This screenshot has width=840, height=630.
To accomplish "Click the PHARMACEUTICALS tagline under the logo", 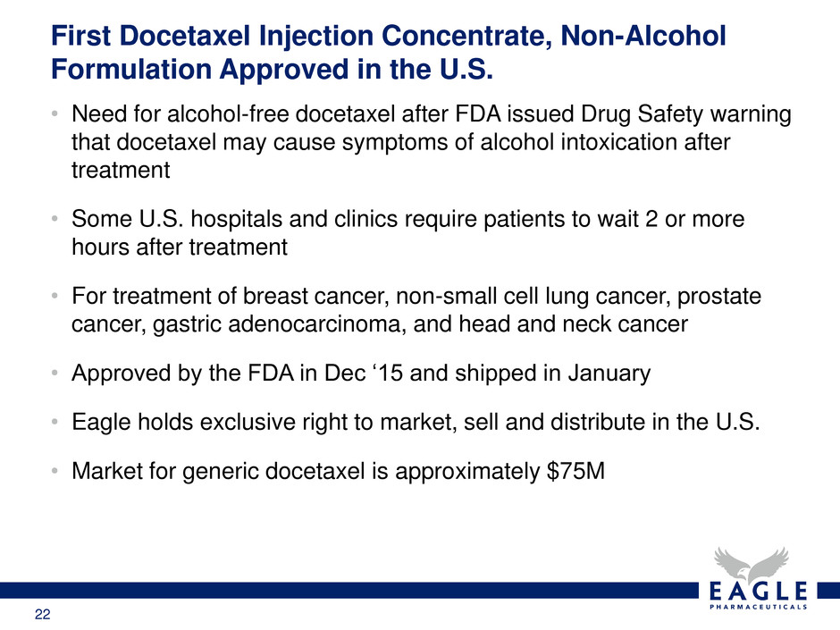I will click(x=758, y=607).
